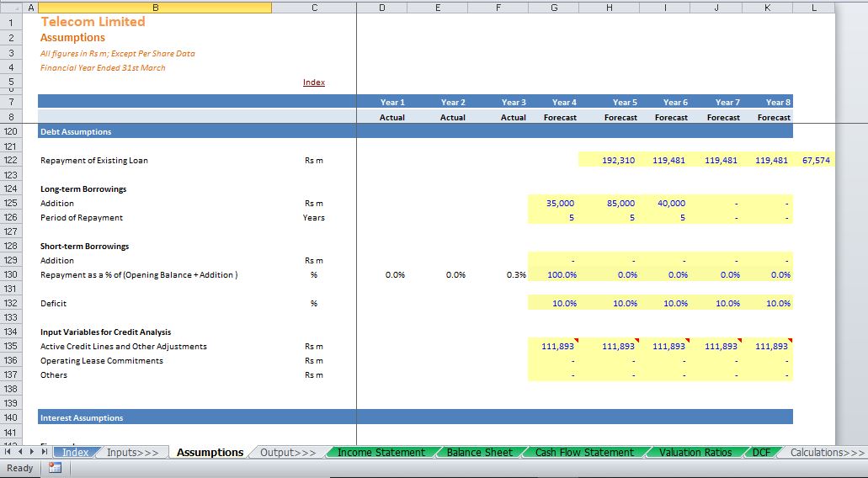This screenshot has width=868, height=478.
Task: Switch to the DCF sheet tab
Action: pyautogui.click(x=761, y=453)
